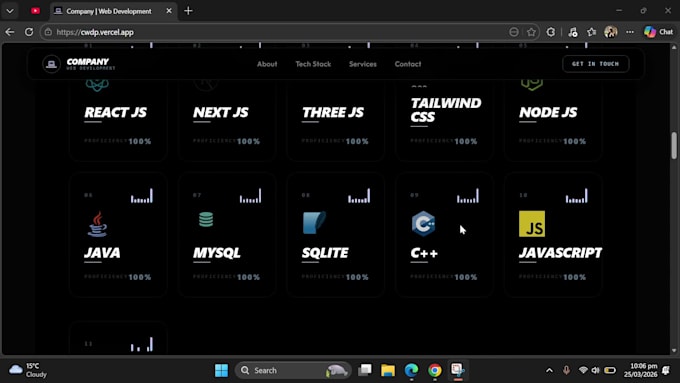Click the taskbar Search box
The height and width of the screenshot is (383, 680).
point(293,370)
